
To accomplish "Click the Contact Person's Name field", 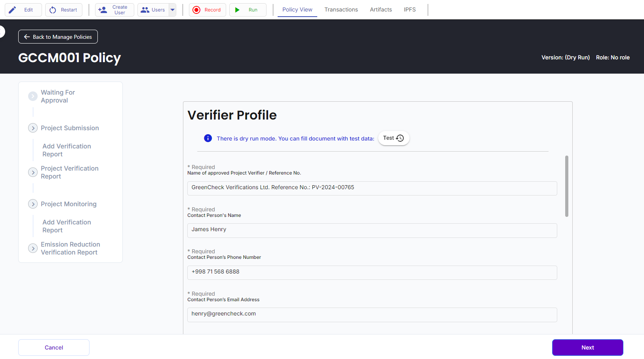I will (x=372, y=230).
